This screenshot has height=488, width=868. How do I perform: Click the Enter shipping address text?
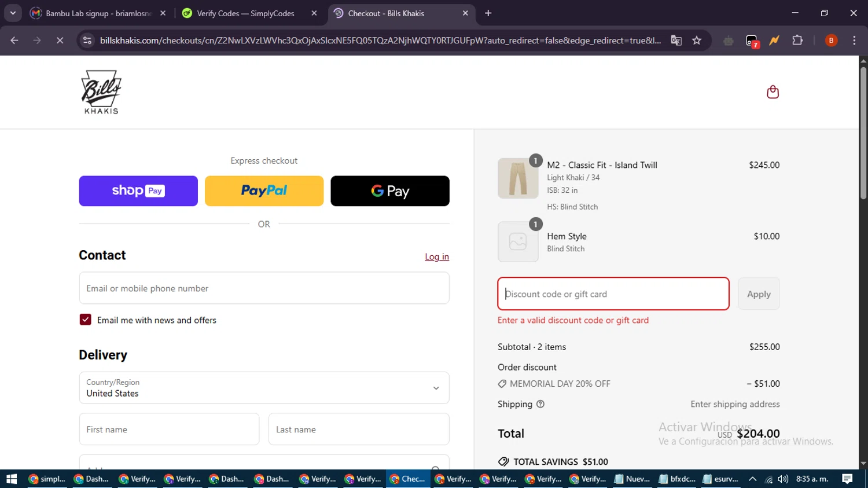(x=735, y=404)
